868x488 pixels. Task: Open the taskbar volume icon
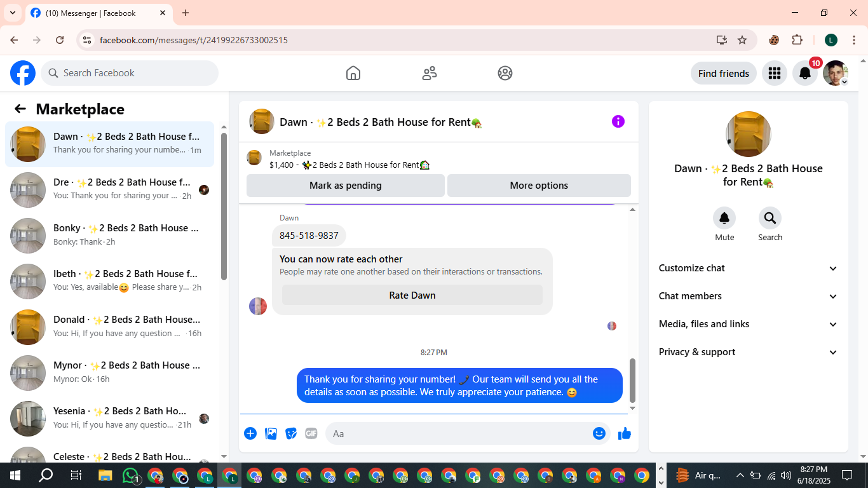click(x=786, y=475)
